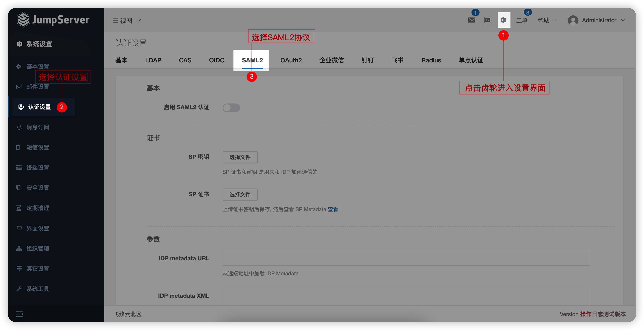The image size is (644, 330).
Task: Collapse the sidebar using bottom-left icon
Action: [x=19, y=314]
